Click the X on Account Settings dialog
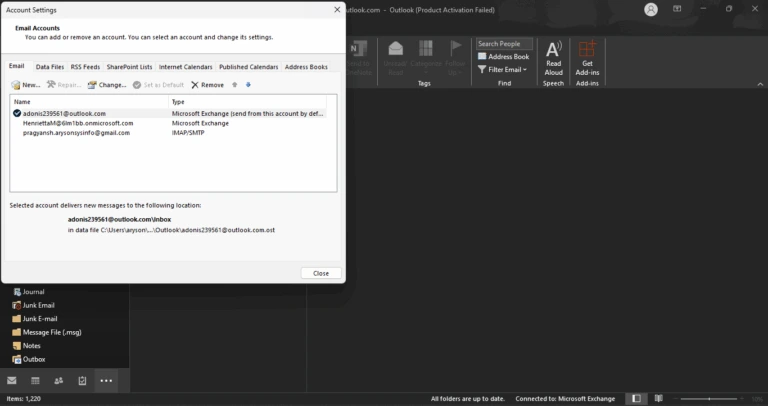 click(x=337, y=10)
